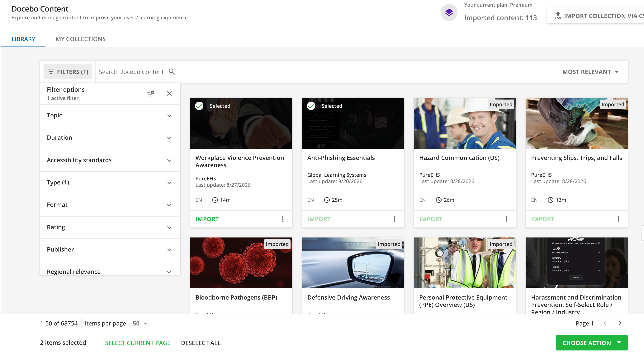644x352 pixels.
Task: Click the search magnifier icon
Action: click(x=172, y=72)
